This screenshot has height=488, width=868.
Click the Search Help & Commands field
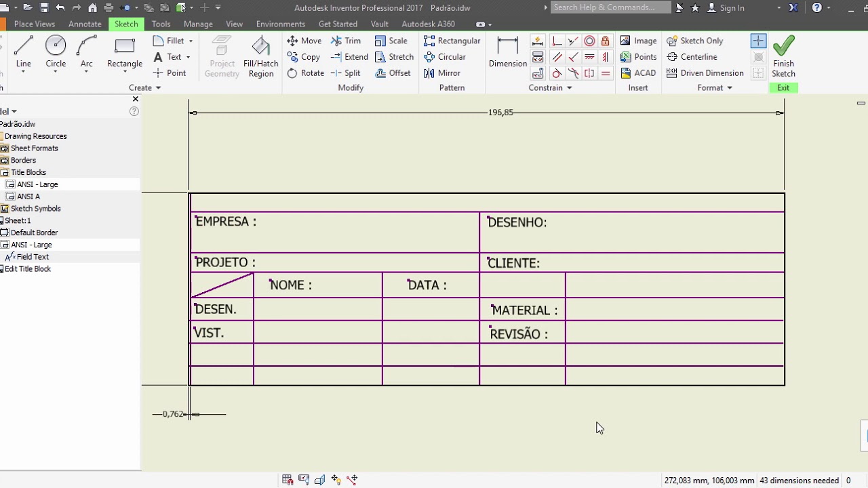coord(611,7)
